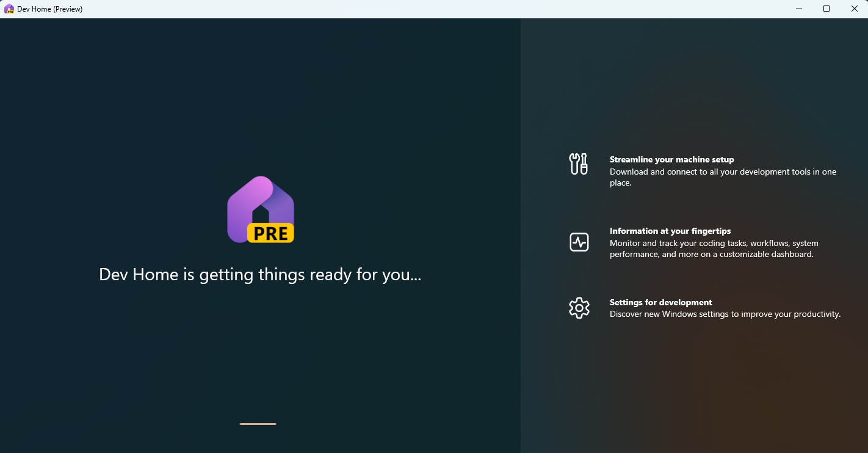868x453 pixels.
Task: Click the 'Monitor and track your coding tasks' description
Action: pos(714,248)
